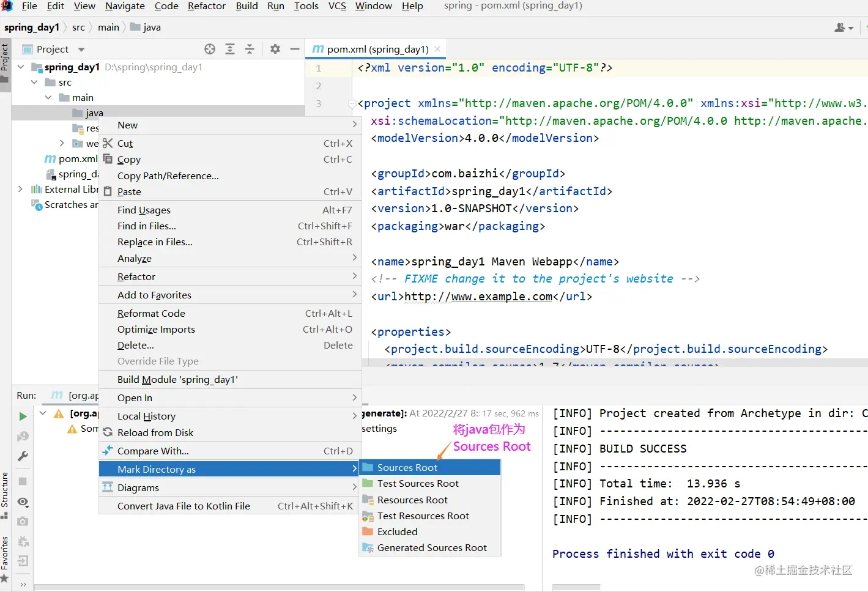Click the wrench icon in Run panel
The image size is (868, 592).
23,456
